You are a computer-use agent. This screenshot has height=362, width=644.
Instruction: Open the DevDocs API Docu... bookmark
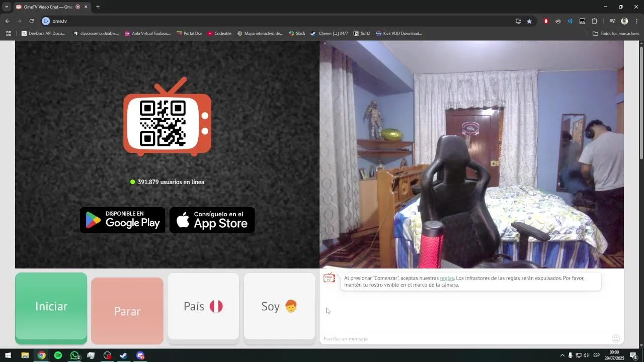click(x=43, y=34)
